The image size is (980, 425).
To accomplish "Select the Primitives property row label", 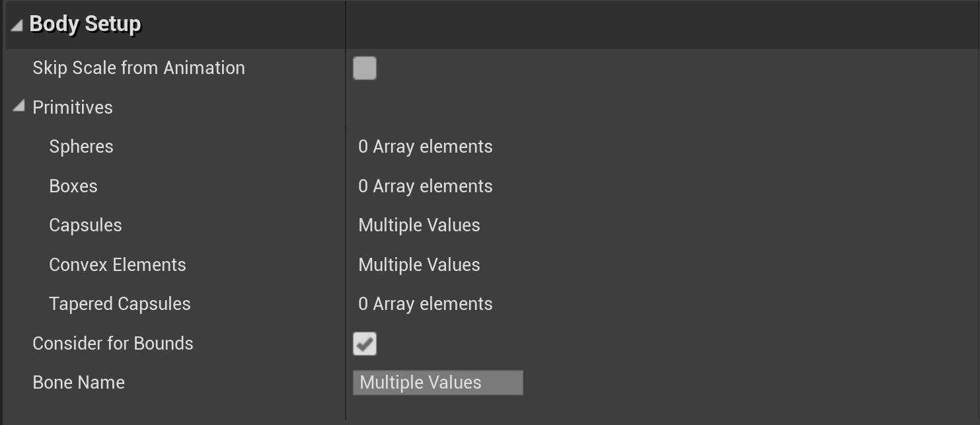I will click(73, 107).
